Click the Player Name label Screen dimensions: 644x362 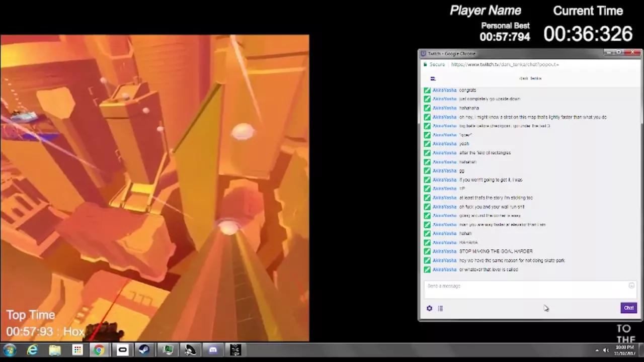pyautogui.click(x=486, y=11)
